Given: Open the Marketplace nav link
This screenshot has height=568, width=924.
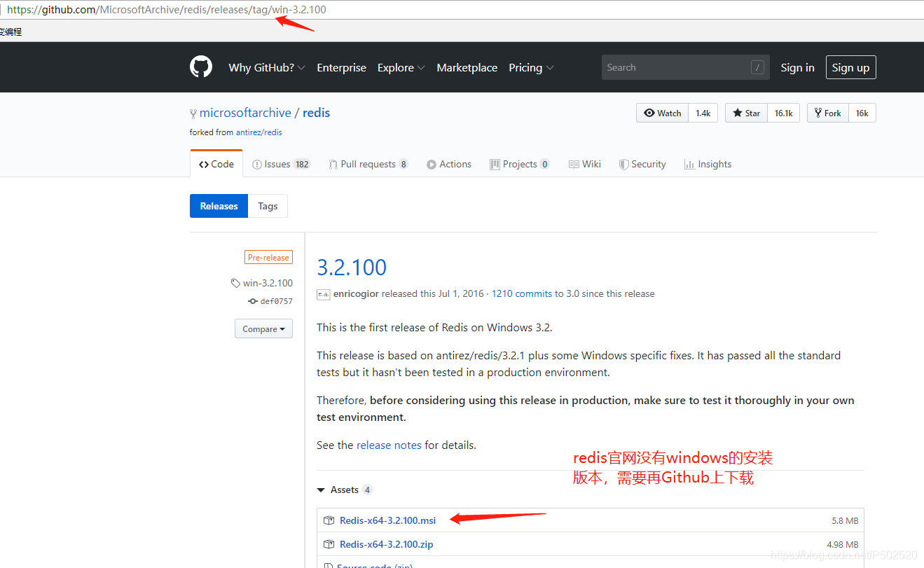Looking at the screenshot, I should pos(467,67).
